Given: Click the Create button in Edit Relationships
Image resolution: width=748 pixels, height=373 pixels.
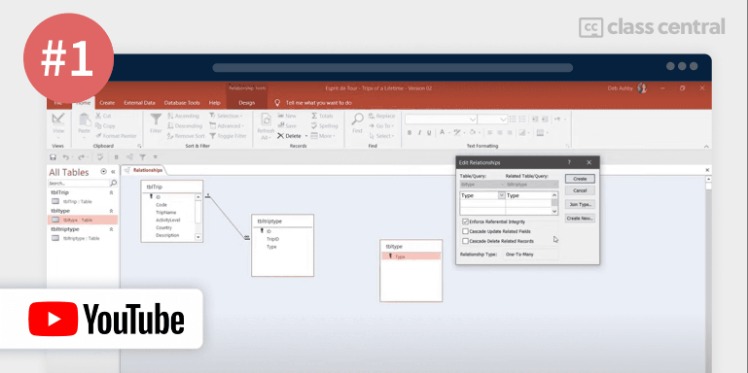Looking at the screenshot, I should pos(580,179).
